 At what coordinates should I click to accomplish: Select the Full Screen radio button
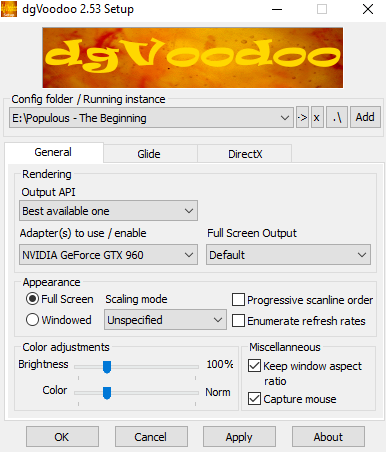pyautogui.click(x=32, y=299)
